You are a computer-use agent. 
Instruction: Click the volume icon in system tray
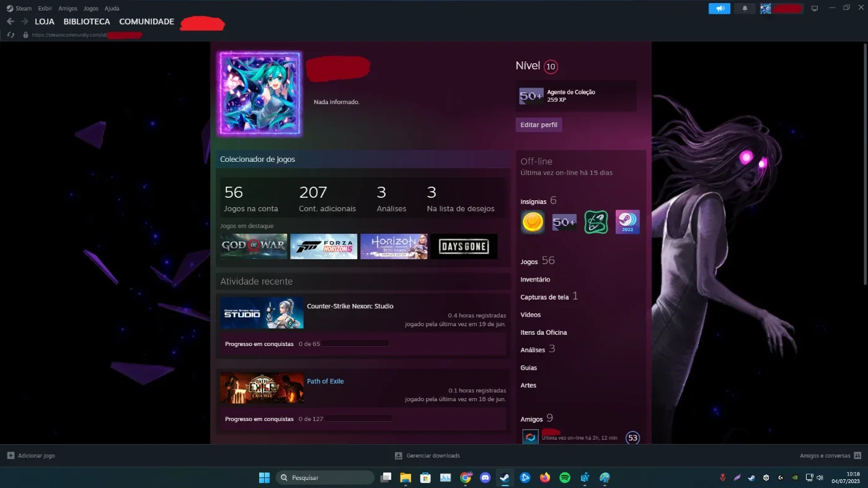(x=820, y=477)
